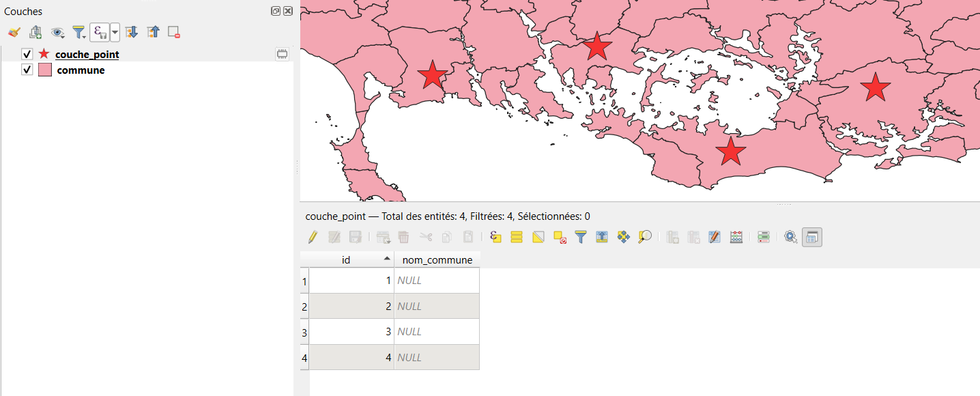Screen dimensions: 980x396
Task: Select row header 3 in attribute table
Action: pos(304,332)
